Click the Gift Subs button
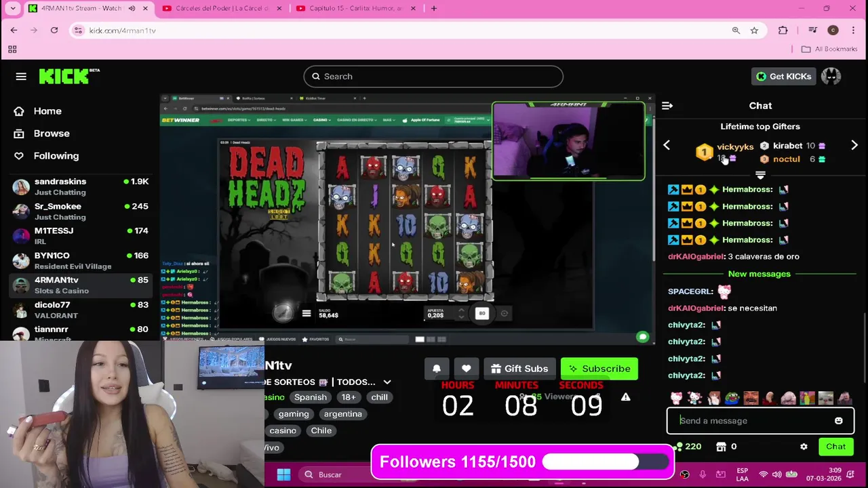 519,369
